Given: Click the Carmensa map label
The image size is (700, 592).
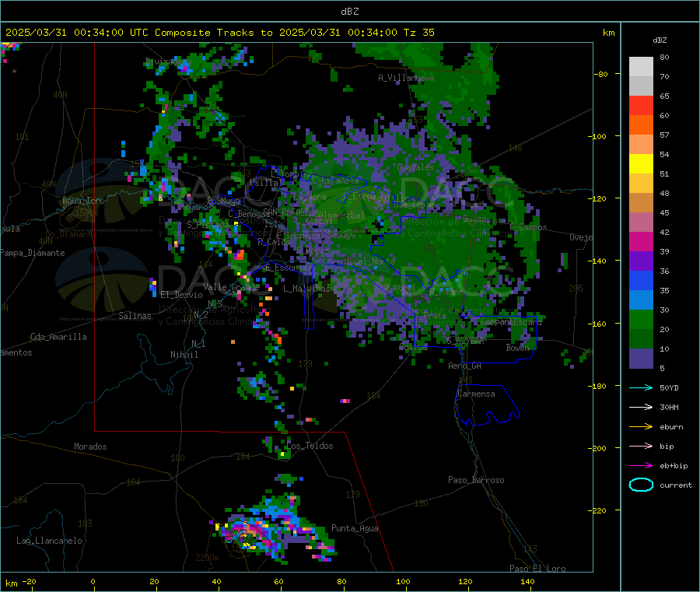Looking at the screenshot, I should point(476,394).
